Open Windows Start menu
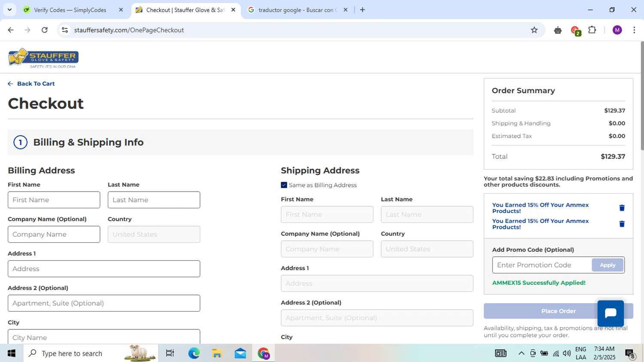The width and height of the screenshot is (644, 362). pyautogui.click(x=12, y=353)
